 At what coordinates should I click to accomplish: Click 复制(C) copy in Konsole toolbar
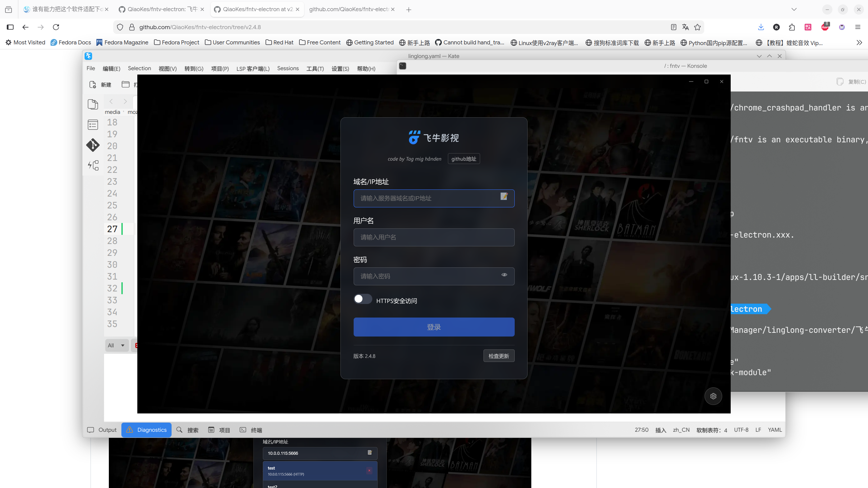[851, 82]
